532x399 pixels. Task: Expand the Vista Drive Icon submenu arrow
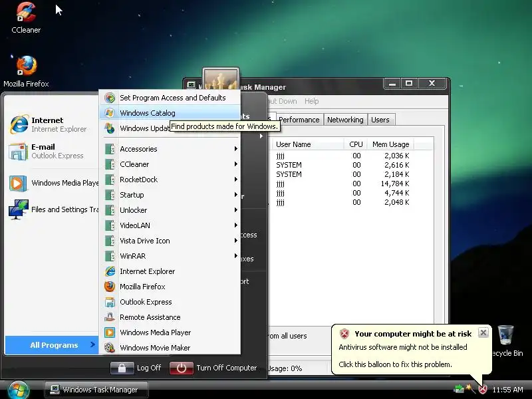click(235, 240)
